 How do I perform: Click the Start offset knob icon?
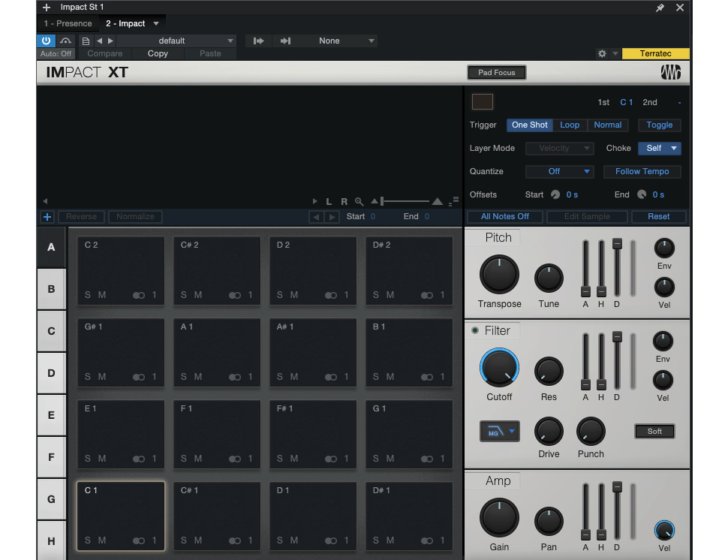click(555, 194)
